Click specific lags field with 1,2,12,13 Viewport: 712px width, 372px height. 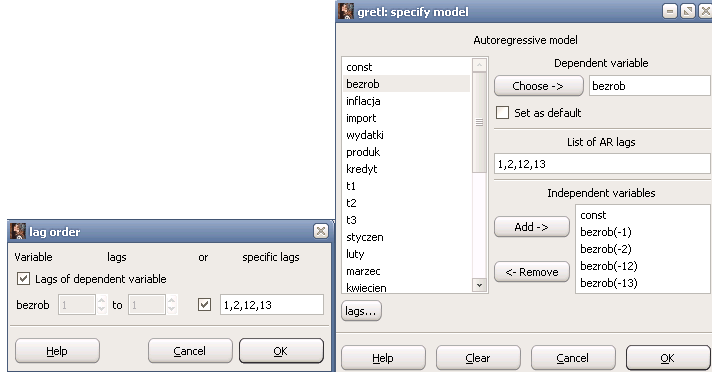272,304
